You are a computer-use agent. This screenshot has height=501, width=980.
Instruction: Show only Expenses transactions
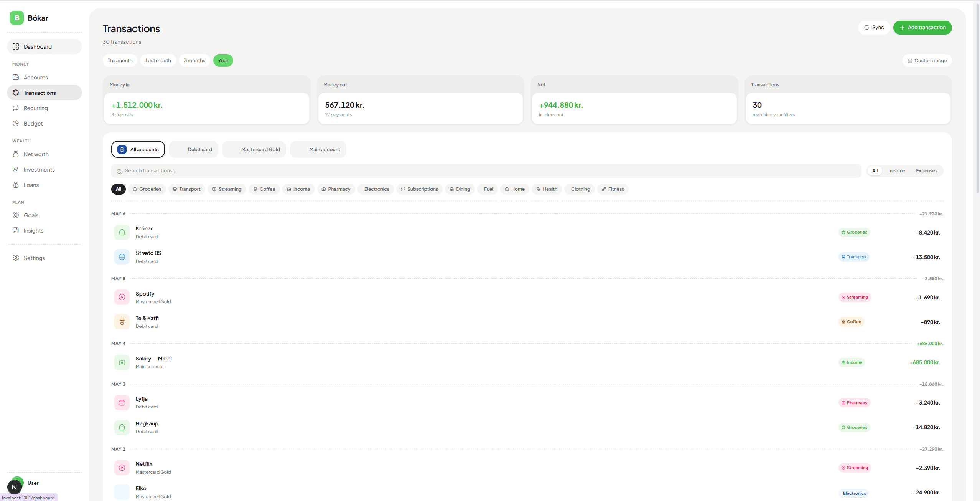click(x=926, y=171)
